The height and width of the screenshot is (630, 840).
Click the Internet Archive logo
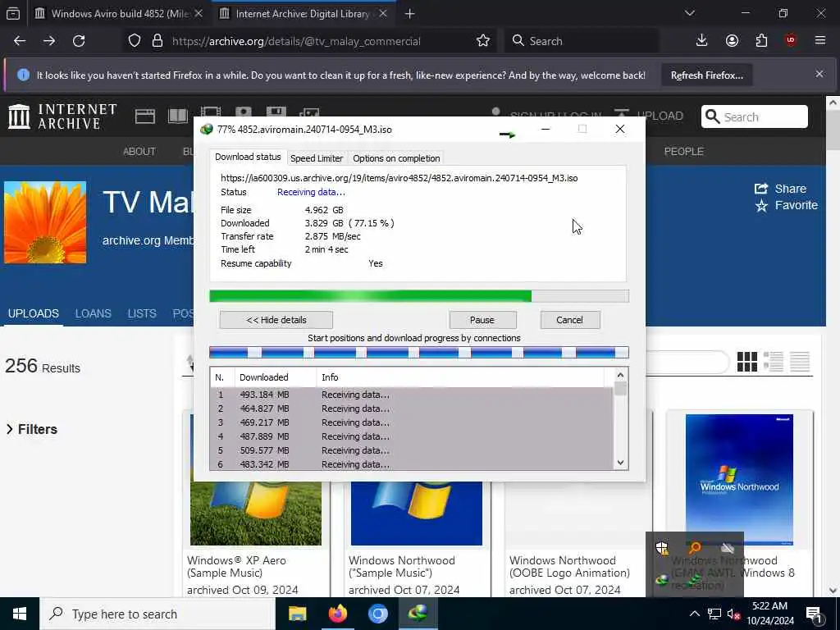pyautogui.click(x=62, y=116)
